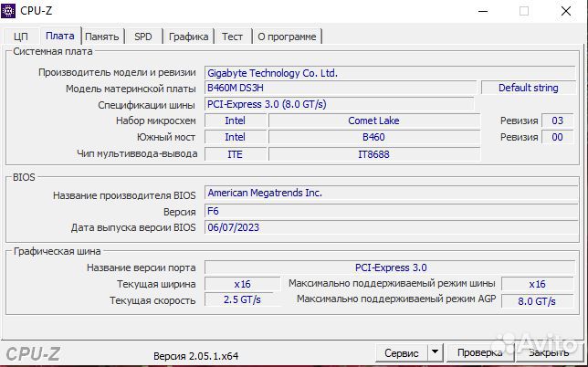Click the Comet Lake chipset value

coord(373,121)
